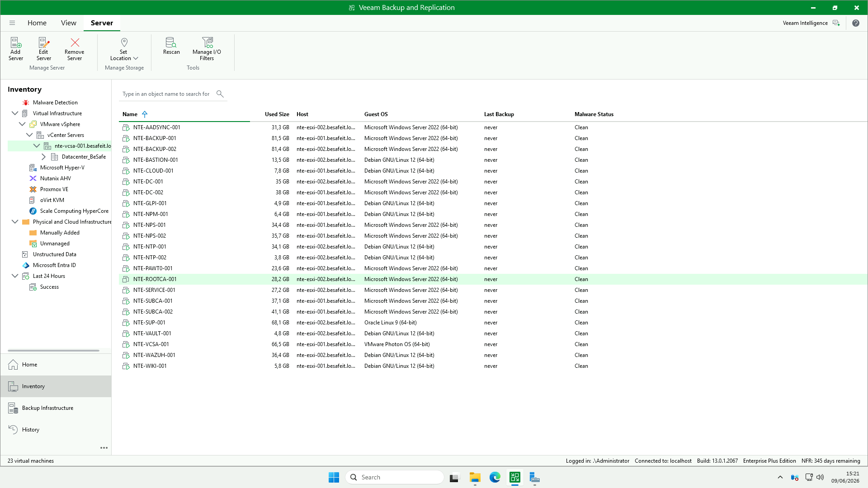This screenshot has height=488, width=868.
Task: Sort by the Used Size column
Action: 277,114
